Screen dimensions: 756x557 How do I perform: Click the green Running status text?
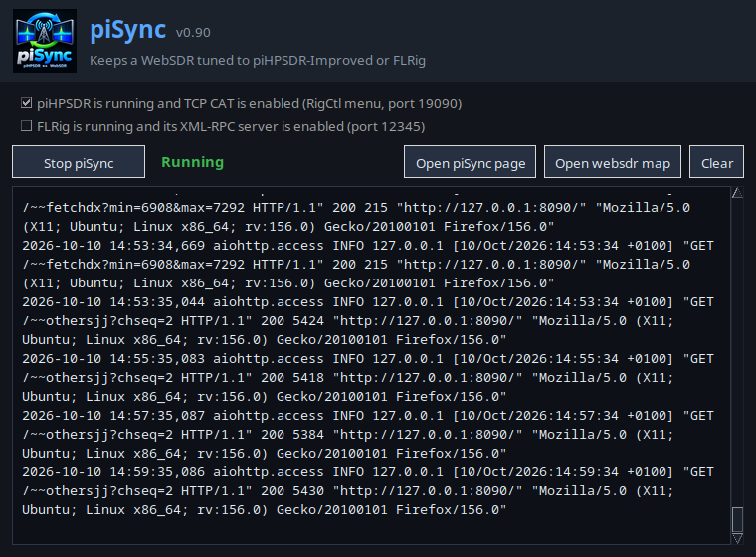192,162
